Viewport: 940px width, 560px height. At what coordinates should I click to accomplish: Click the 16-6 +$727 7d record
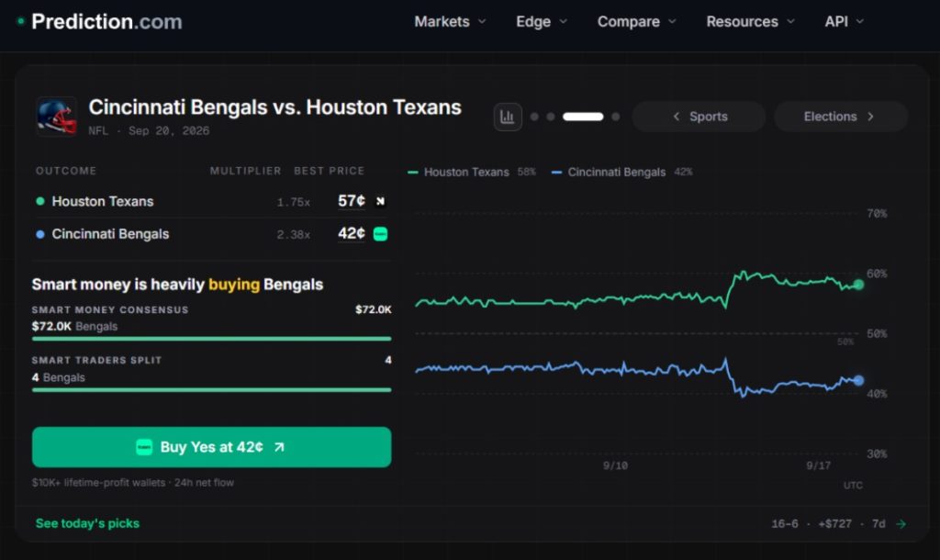829,524
